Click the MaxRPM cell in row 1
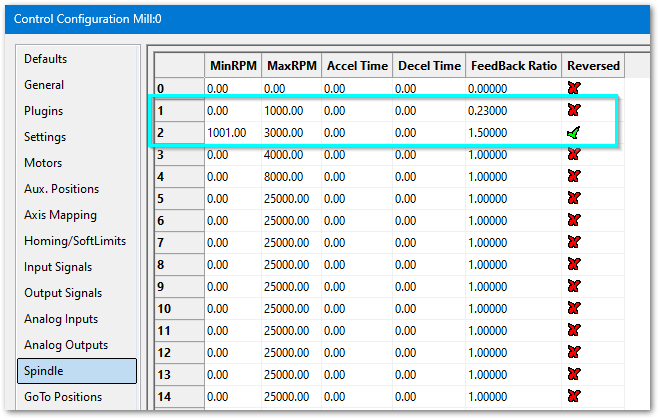This screenshot has width=659, height=419. [x=290, y=110]
